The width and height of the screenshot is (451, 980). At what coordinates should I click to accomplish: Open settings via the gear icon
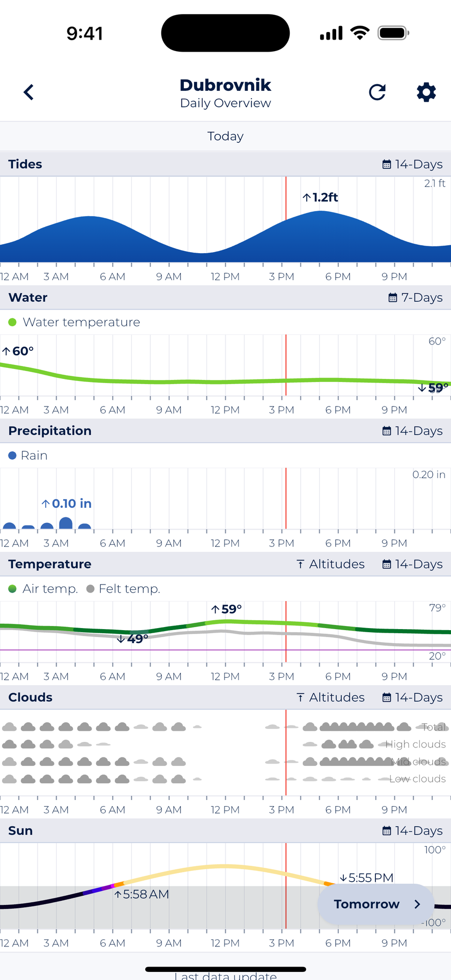[425, 92]
